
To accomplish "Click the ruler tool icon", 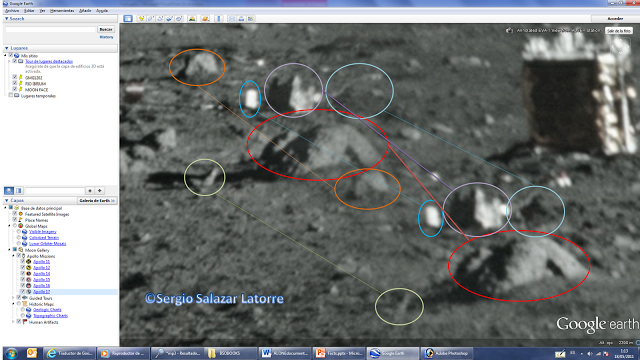I will point(219,18).
